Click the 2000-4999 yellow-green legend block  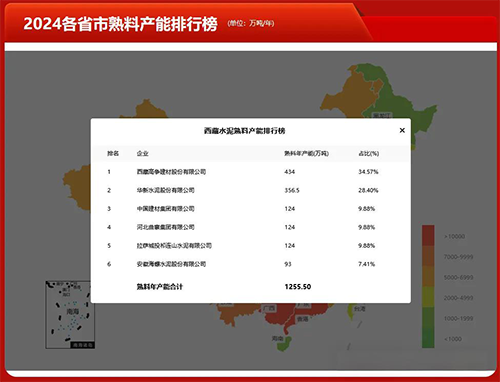428,297
